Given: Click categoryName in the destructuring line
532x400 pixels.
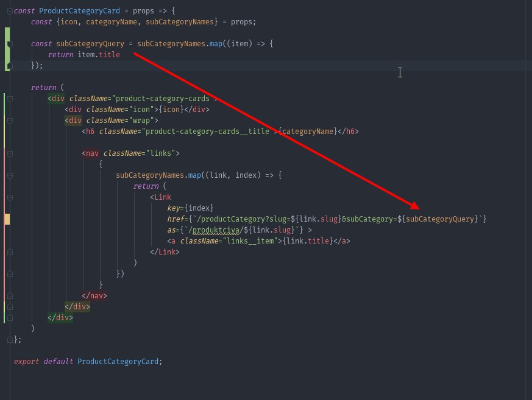Looking at the screenshot, I should point(112,22).
